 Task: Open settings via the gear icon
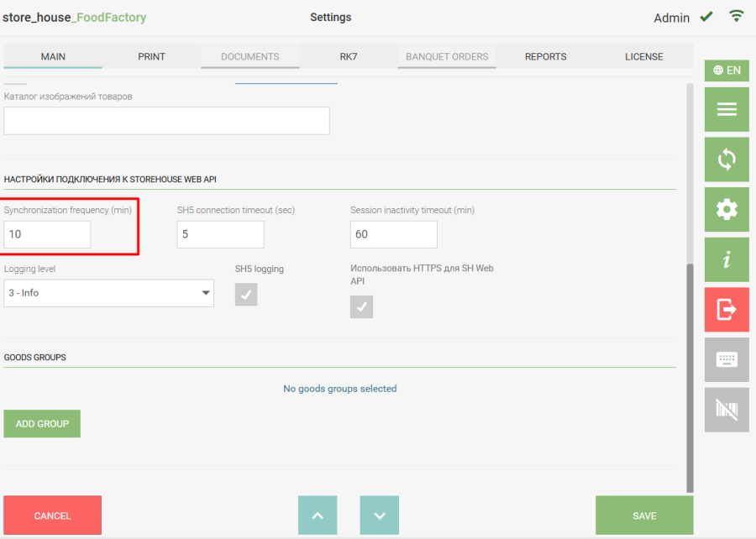727,210
